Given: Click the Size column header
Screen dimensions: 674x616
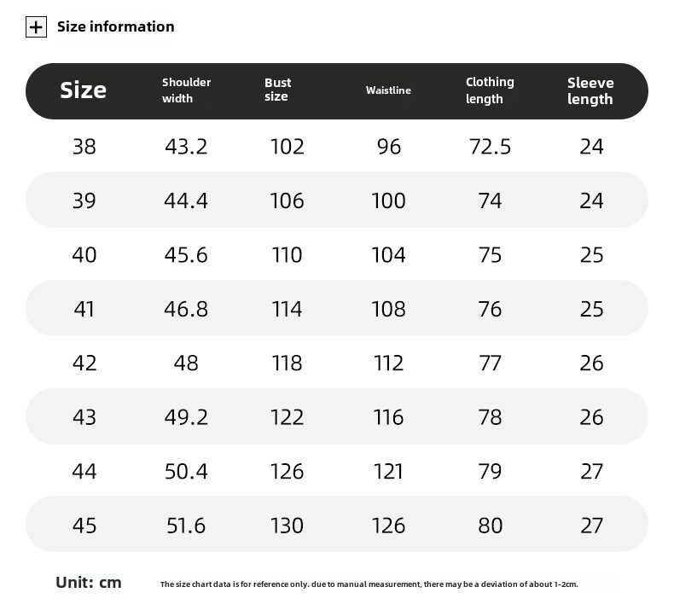Looking at the screenshot, I should (84, 90).
